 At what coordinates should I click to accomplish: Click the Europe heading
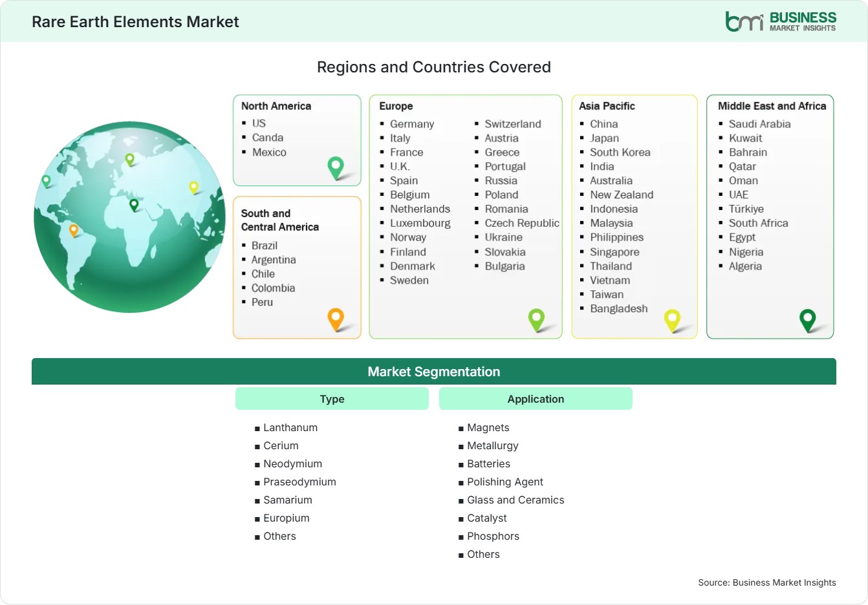pos(396,106)
